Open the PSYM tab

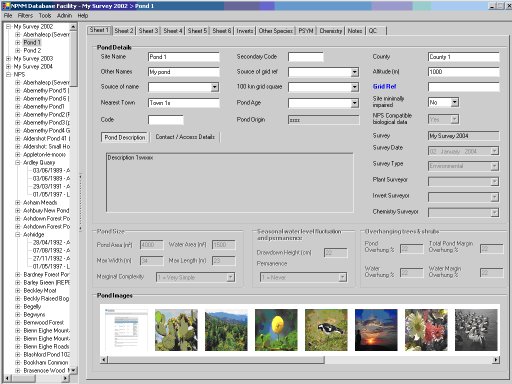tap(306, 31)
